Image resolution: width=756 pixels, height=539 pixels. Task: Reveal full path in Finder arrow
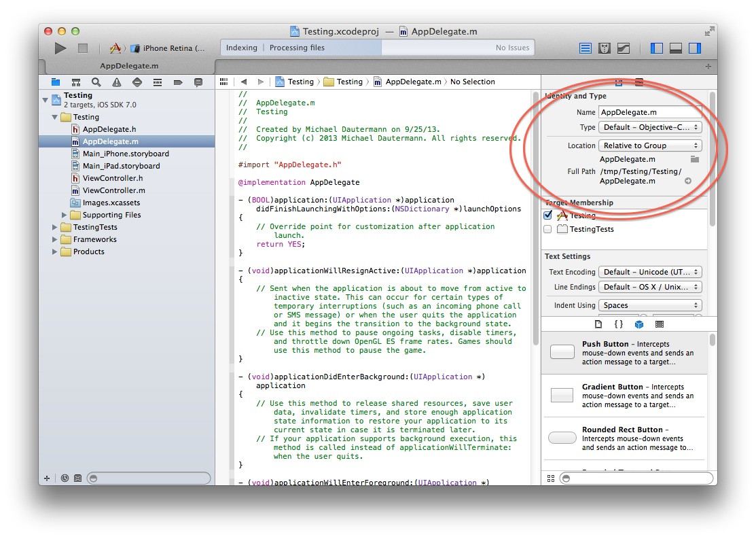[x=688, y=181]
